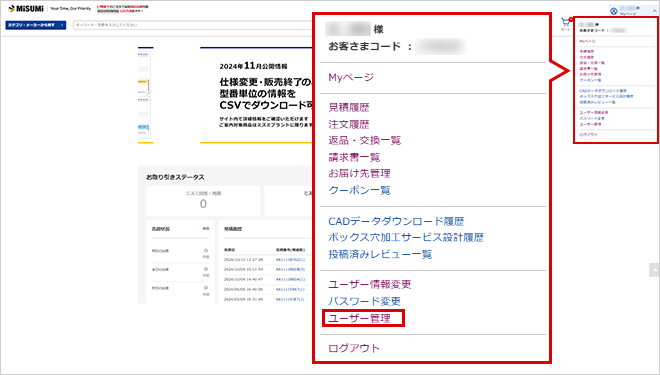
Task: Click the MISUMI logo in the header
Action: click(x=25, y=8)
